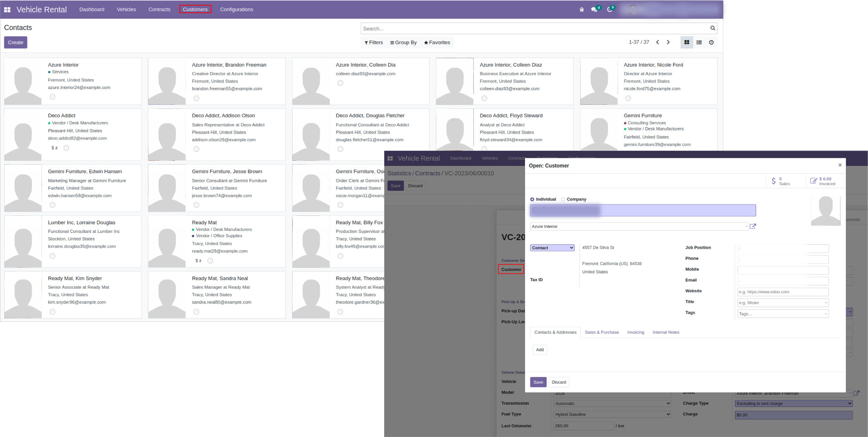This screenshot has height=437, width=868.
Task: Open the discuss messages icon
Action: pos(594,9)
